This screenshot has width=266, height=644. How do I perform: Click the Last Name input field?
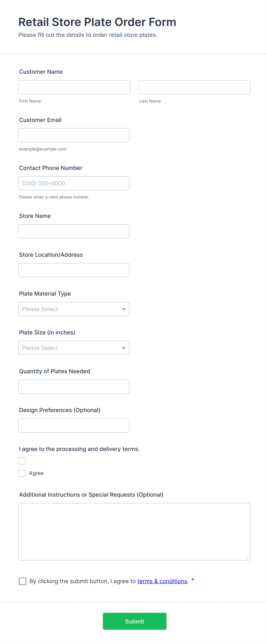click(194, 87)
